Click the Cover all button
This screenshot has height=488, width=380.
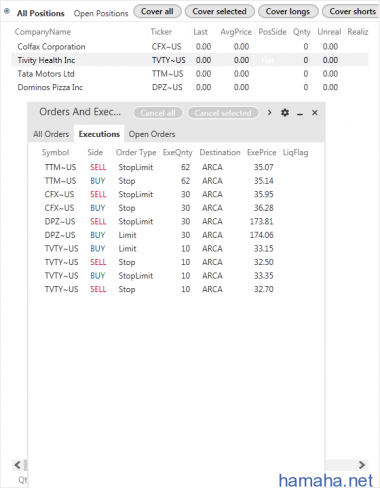157,12
